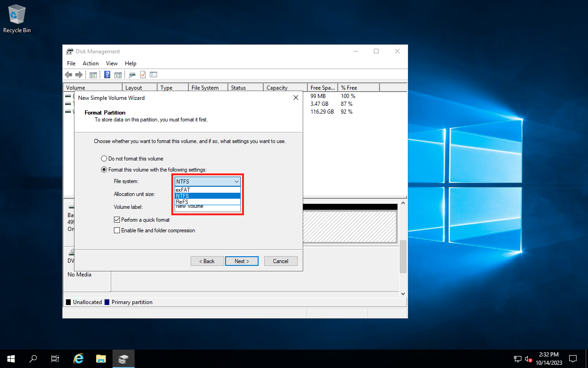Close the New Simple Volume Wizard dialog
Image resolution: width=588 pixels, height=368 pixels.
click(296, 98)
